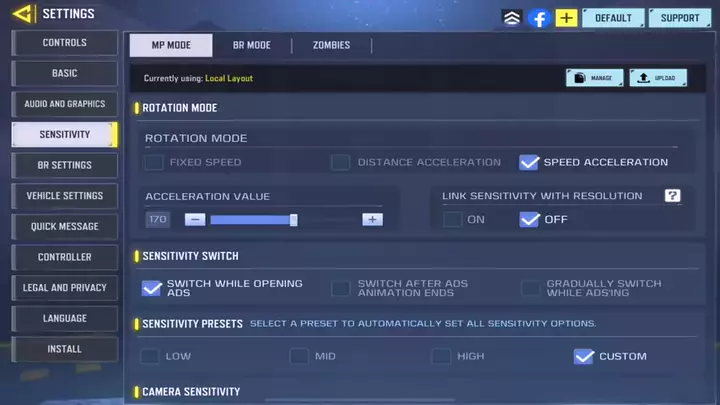Open the Controller settings section
The width and height of the screenshot is (720, 405).
[64, 257]
